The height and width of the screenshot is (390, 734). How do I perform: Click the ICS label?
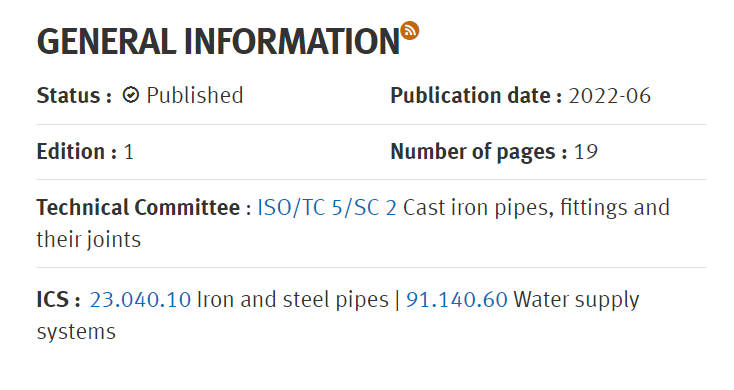tap(59, 300)
